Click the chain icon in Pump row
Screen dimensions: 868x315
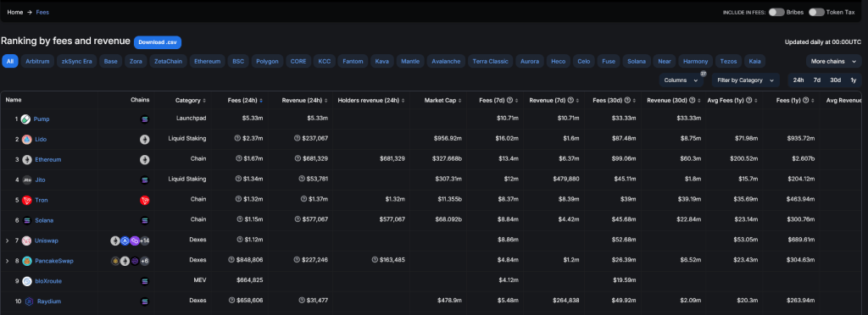[x=145, y=119]
